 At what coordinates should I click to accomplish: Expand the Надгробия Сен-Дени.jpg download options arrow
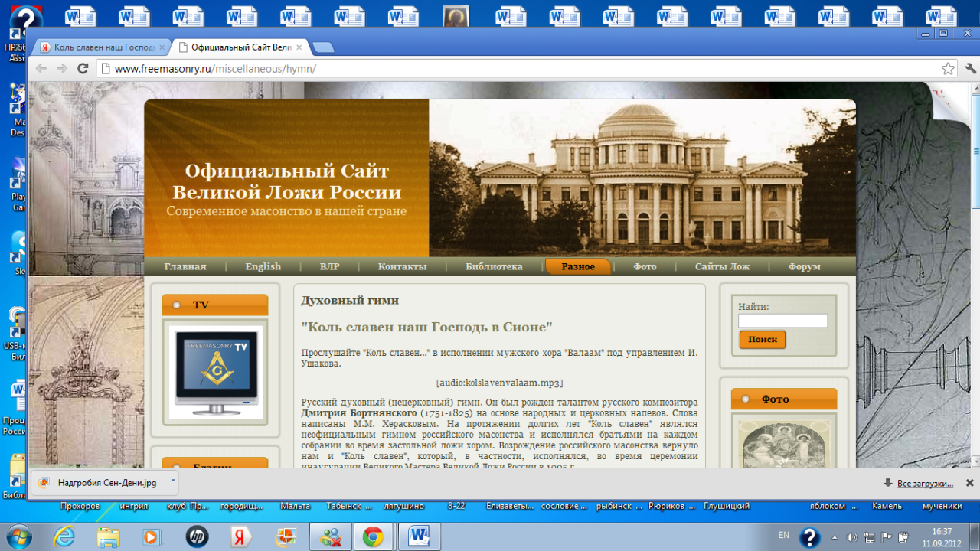173,482
